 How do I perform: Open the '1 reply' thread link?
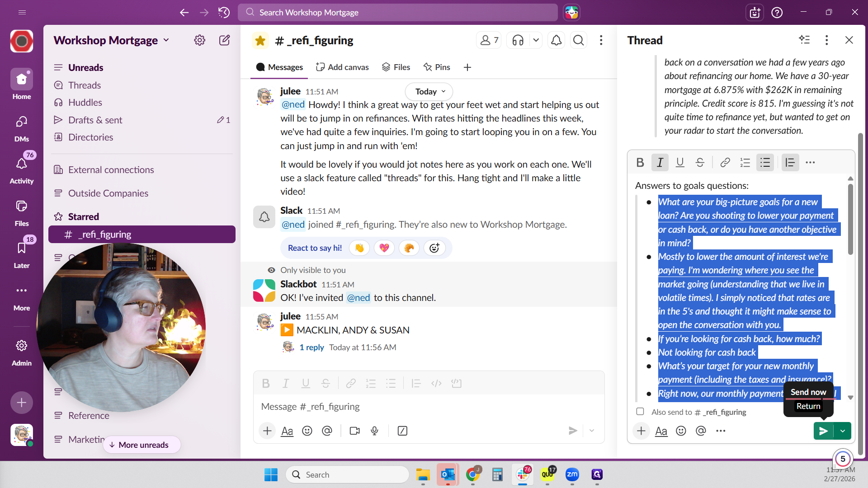(311, 347)
